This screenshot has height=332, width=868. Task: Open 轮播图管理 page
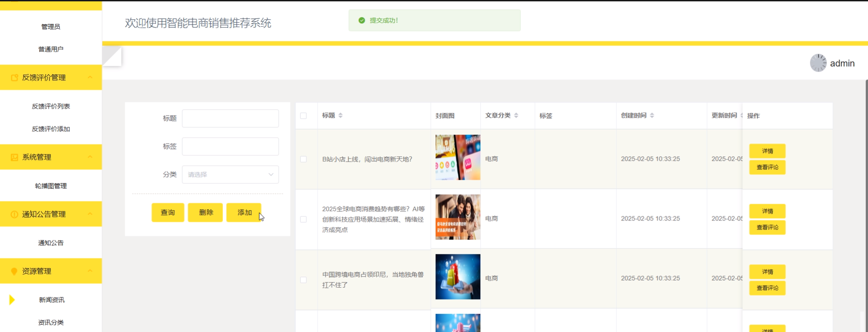click(x=51, y=186)
